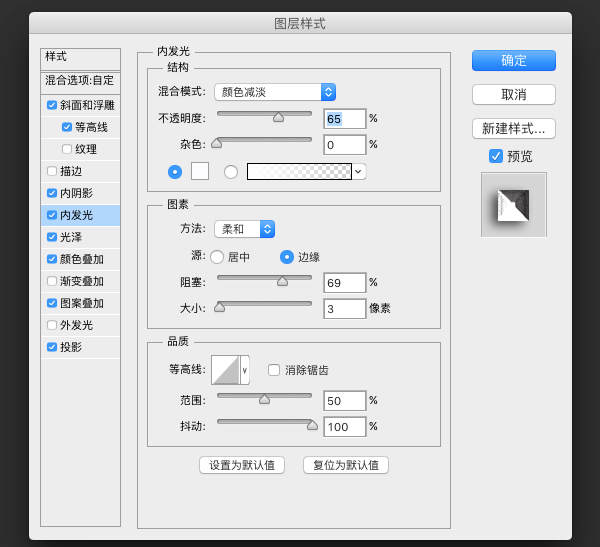Toggle the 预览 preview checkbox
Screen dimensions: 600x547
496,156
